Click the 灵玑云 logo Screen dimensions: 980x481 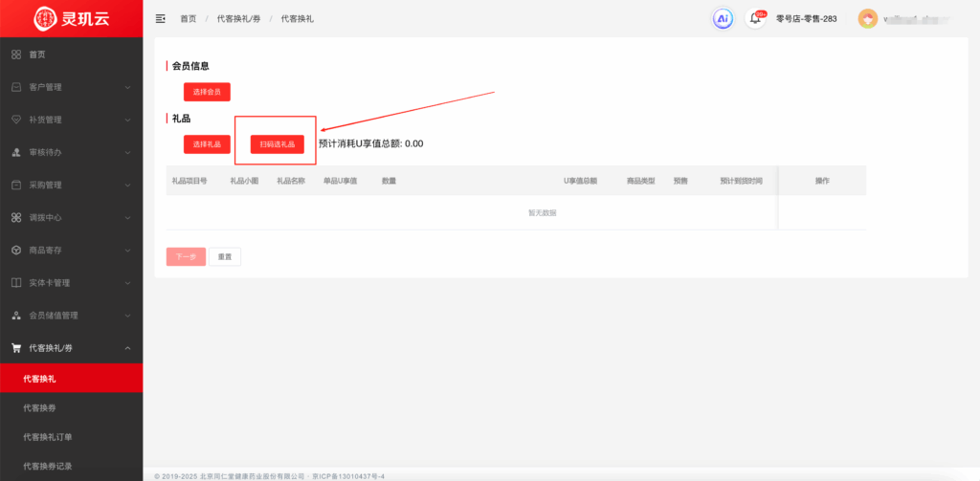71,18
